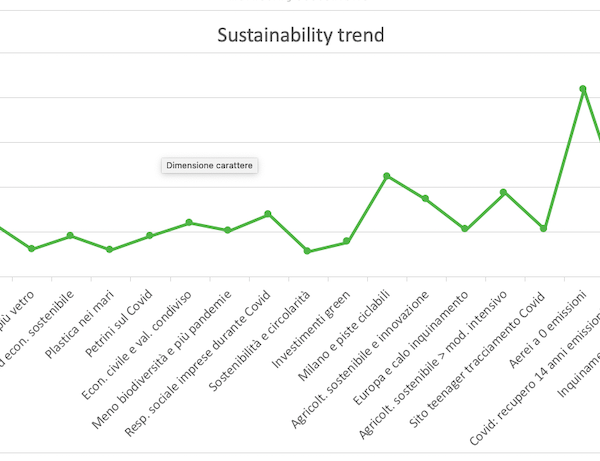Select the "Sito teenager tracciamento Covid" data point
Image resolution: width=600 pixels, height=461 pixels.
[x=544, y=228]
